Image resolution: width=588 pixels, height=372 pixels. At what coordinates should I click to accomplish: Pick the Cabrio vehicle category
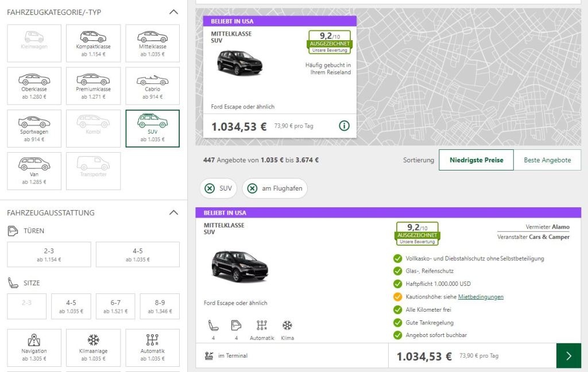pyautogui.click(x=152, y=86)
